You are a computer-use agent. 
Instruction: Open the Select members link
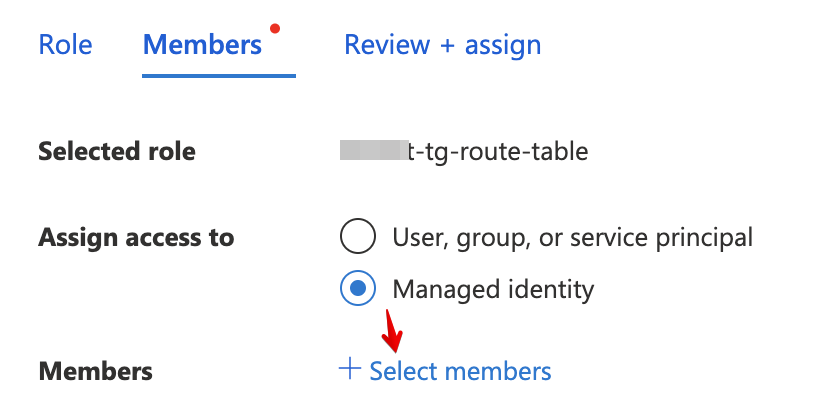point(460,371)
